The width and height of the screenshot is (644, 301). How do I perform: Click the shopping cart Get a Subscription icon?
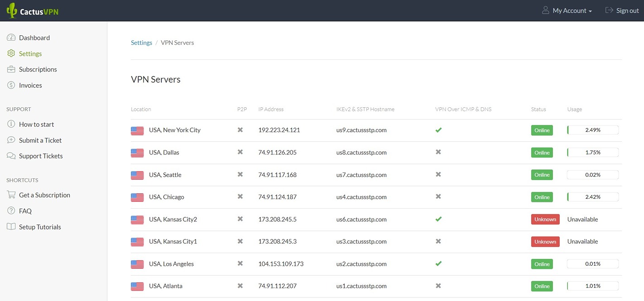coord(11,195)
